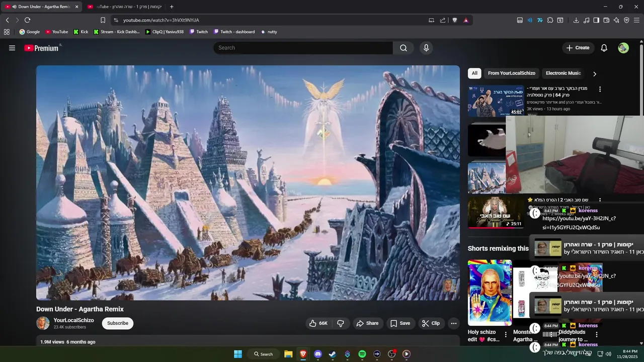Open Brave VPN shield icon
The width and height of the screenshot is (644, 362).
(626, 20)
